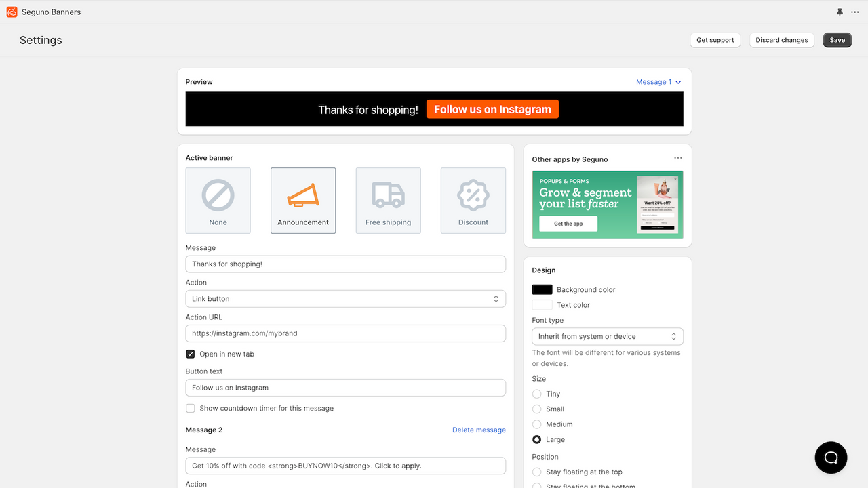Open the Font type dropdown
Viewport: 868px width, 488px height.
(x=606, y=336)
